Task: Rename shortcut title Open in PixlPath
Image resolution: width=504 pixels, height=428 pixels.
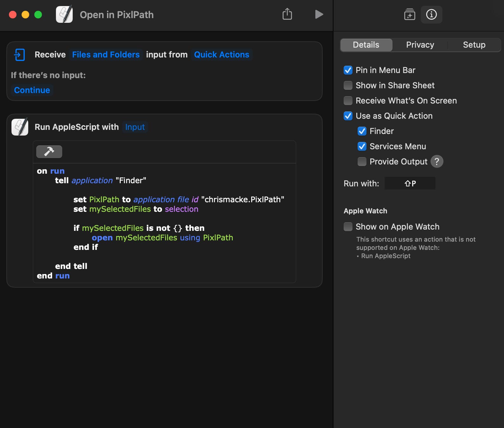Action: click(117, 15)
